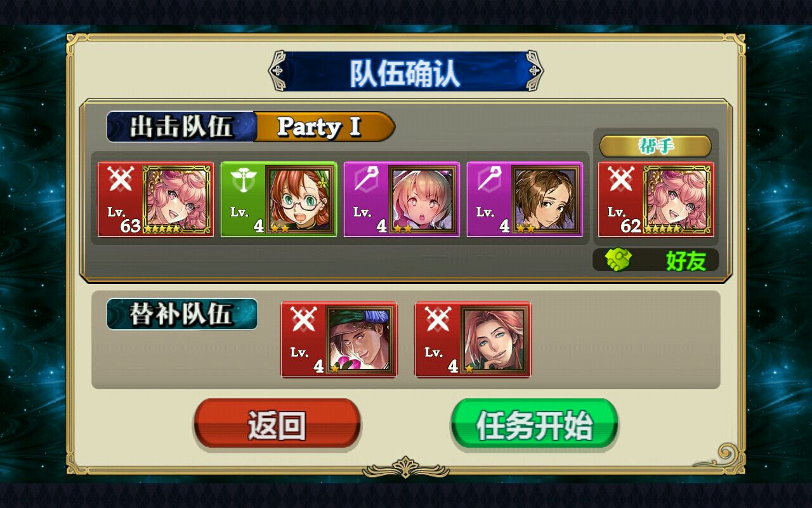Click the 帮手 helper label
This screenshot has width=812, height=508.
coord(655,145)
